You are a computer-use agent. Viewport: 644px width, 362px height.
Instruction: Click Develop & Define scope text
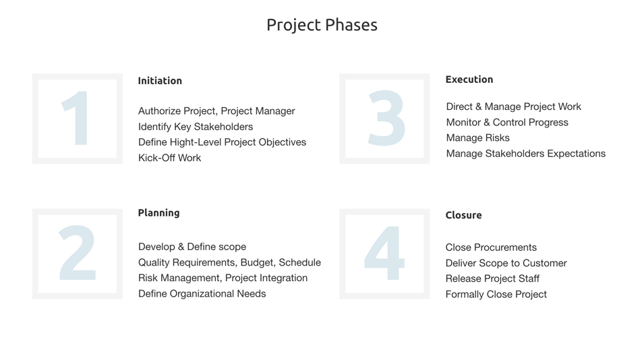192,247
